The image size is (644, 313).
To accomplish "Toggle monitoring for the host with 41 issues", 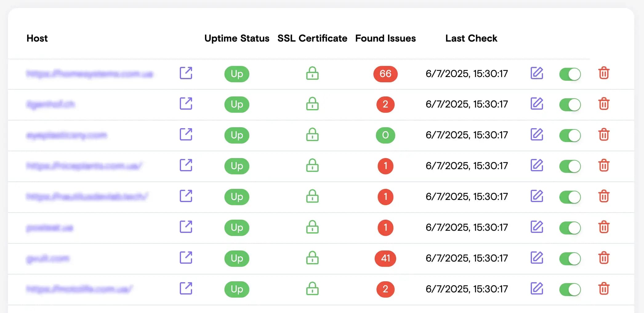I will click(x=570, y=259).
